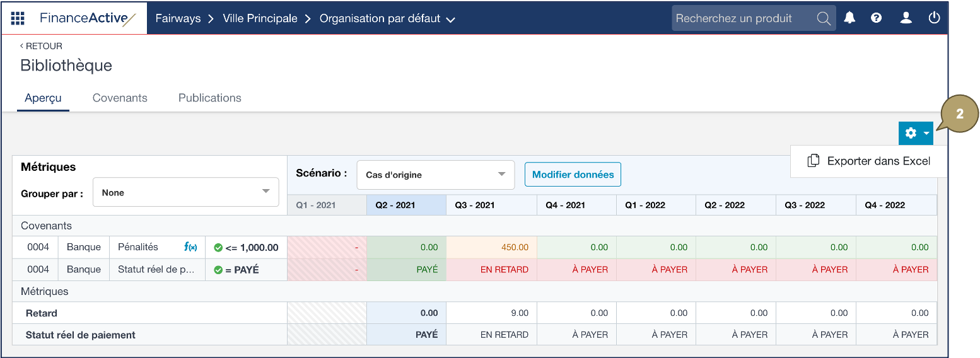980x358 pixels.
Task: Click the search magnifier icon
Action: 824,18
